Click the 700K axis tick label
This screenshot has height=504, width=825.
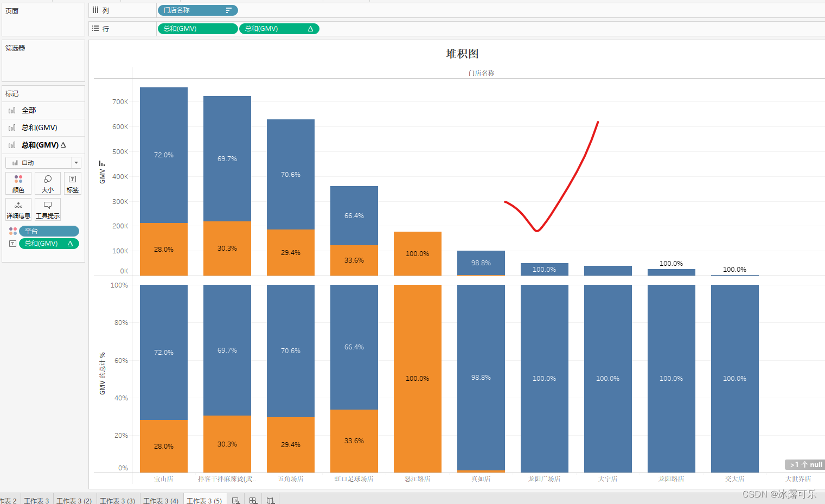(120, 102)
